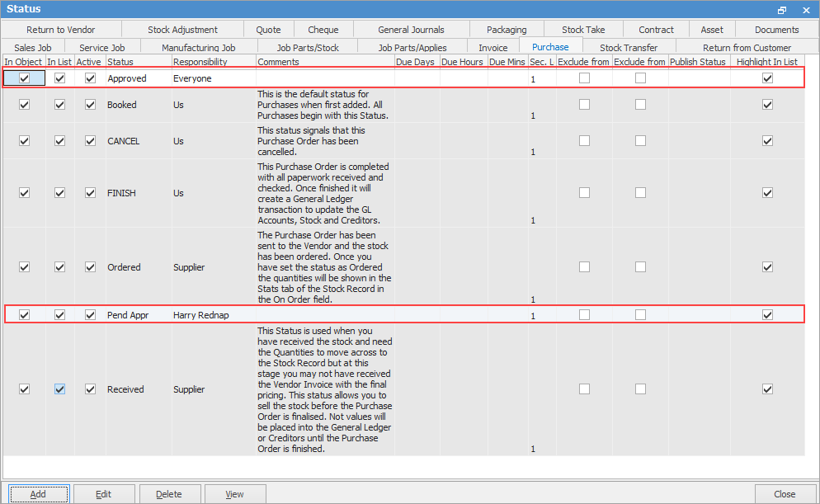Disable Highlight In List for FINISH status
Viewport: 820px width, 504px height.
pyautogui.click(x=768, y=193)
